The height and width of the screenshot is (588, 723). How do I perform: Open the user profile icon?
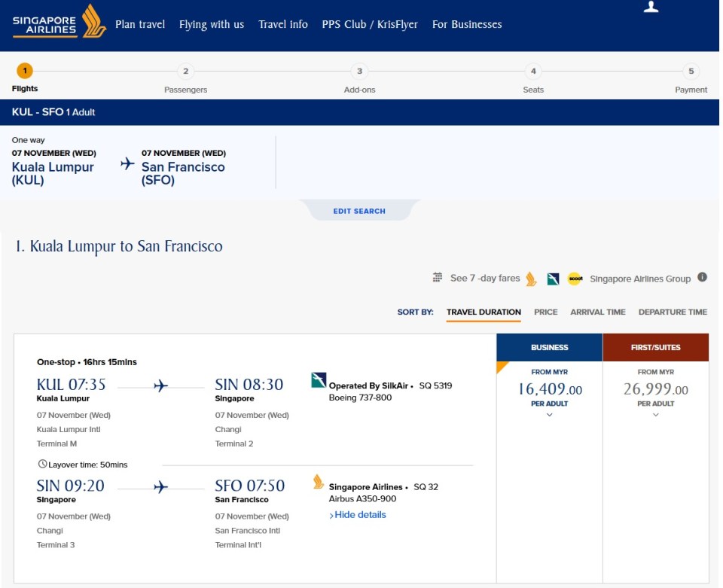[x=651, y=8]
